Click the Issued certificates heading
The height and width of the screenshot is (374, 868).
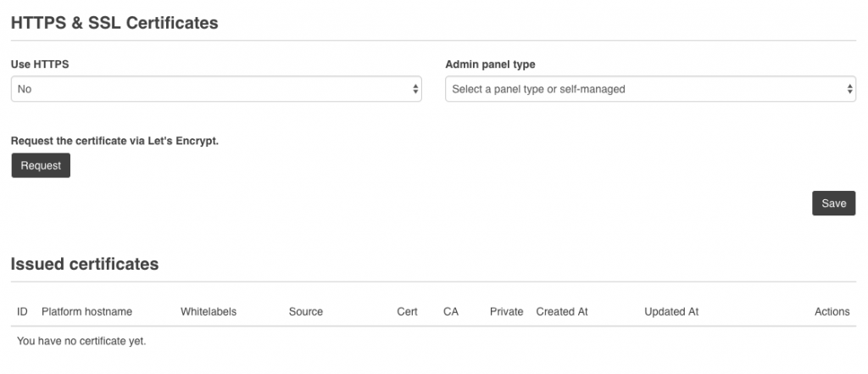tap(85, 264)
